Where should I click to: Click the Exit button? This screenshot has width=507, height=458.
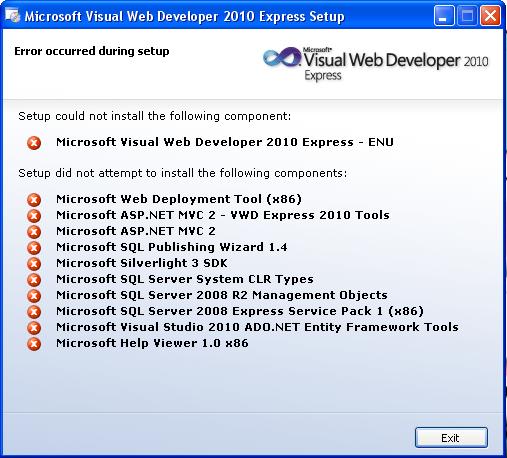451,437
